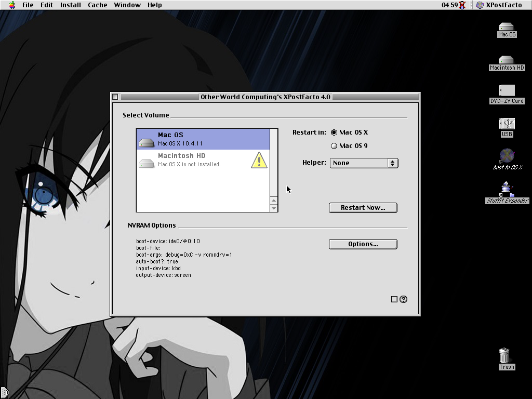Viewport: 532px width, 399px height.
Task: Select the StuffIt Expander alias icon
Action: coord(507,192)
